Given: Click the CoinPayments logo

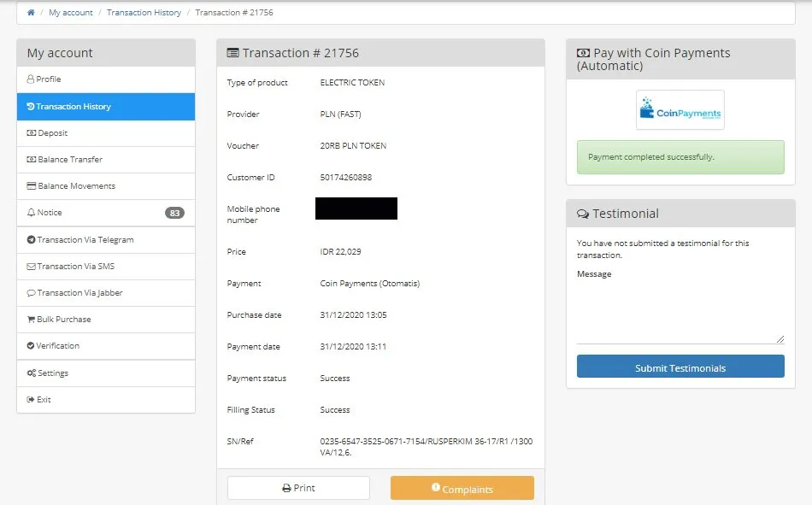Looking at the screenshot, I should pyautogui.click(x=680, y=110).
